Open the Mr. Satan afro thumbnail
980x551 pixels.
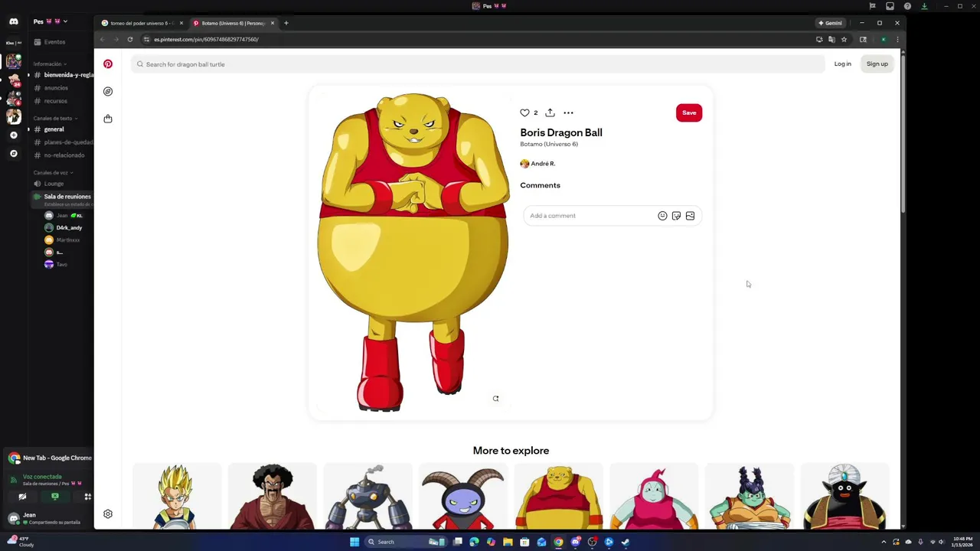coord(273,496)
